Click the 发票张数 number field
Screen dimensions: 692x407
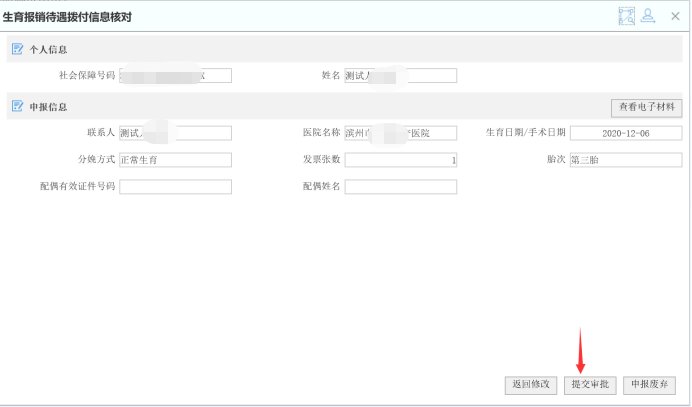[400, 160]
